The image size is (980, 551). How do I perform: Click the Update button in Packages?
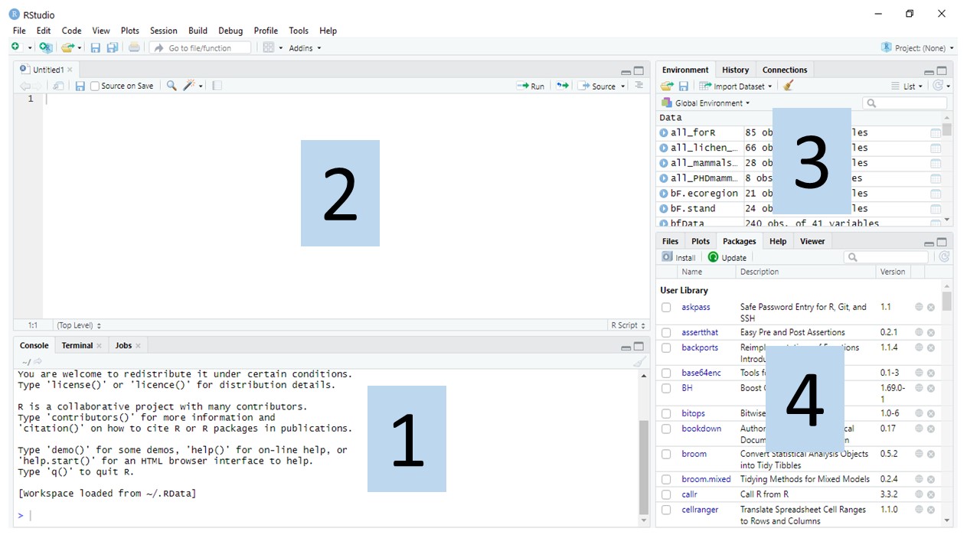[x=727, y=256]
